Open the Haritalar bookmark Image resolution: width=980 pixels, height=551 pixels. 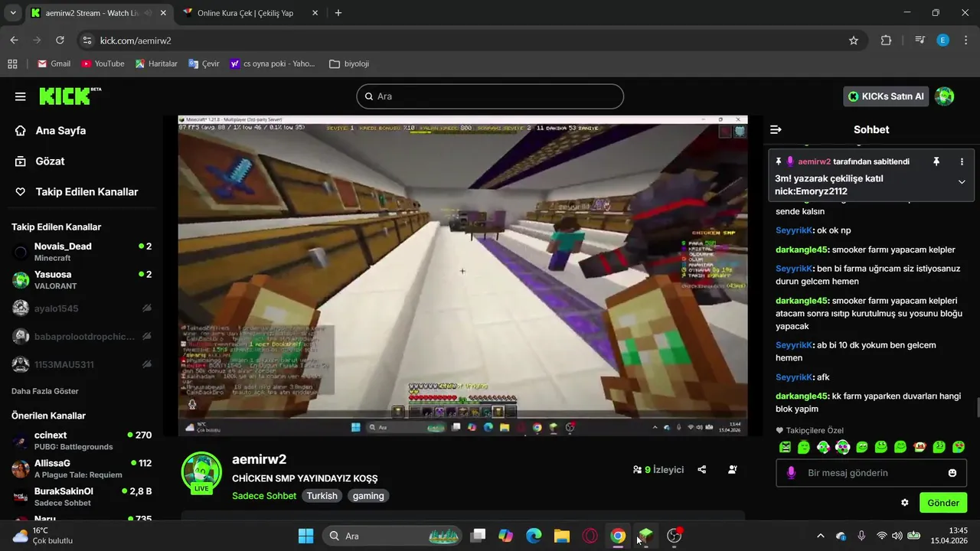(156, 64)
